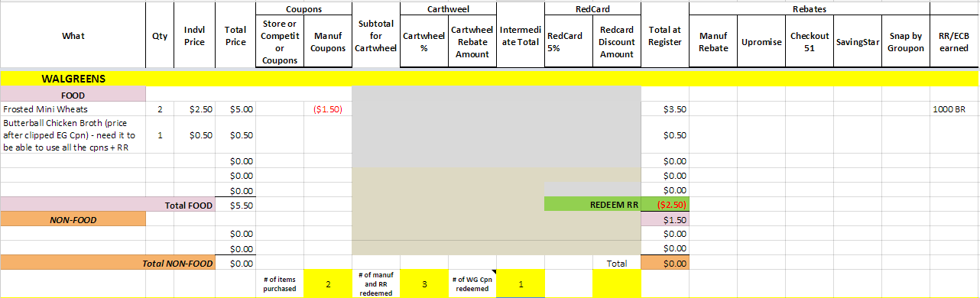Select the 'RedCard 5%' header cell

[x=568, y=42]
